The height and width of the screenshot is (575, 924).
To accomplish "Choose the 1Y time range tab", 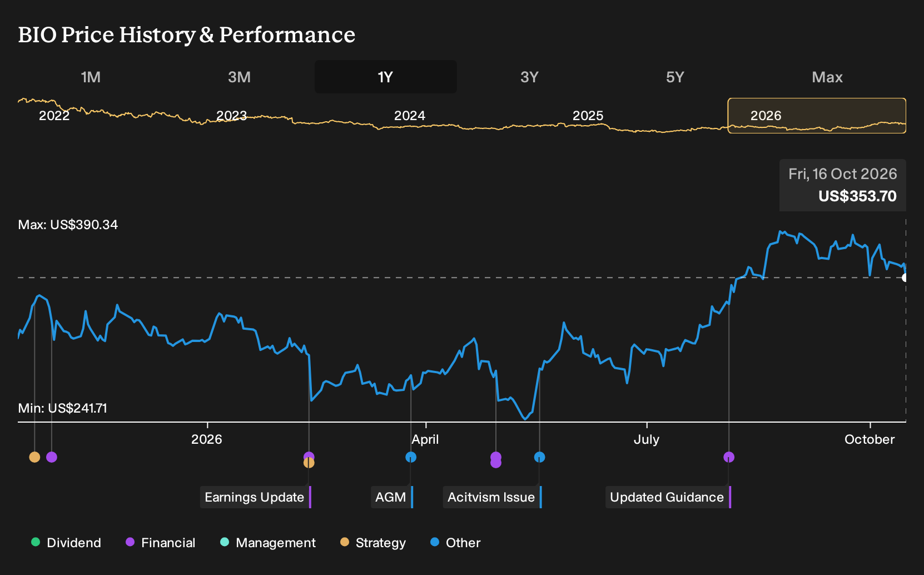I will click(x=385, y=77).
